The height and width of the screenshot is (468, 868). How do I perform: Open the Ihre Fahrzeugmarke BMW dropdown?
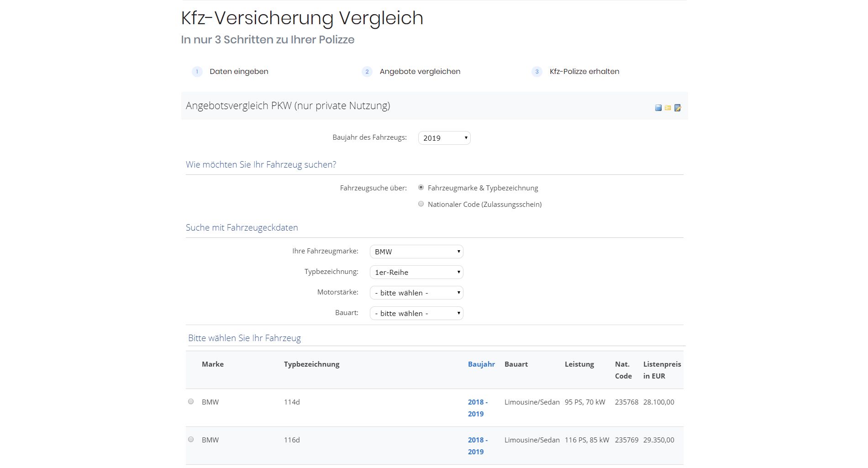pyautogui.click(x=416, y=252)
